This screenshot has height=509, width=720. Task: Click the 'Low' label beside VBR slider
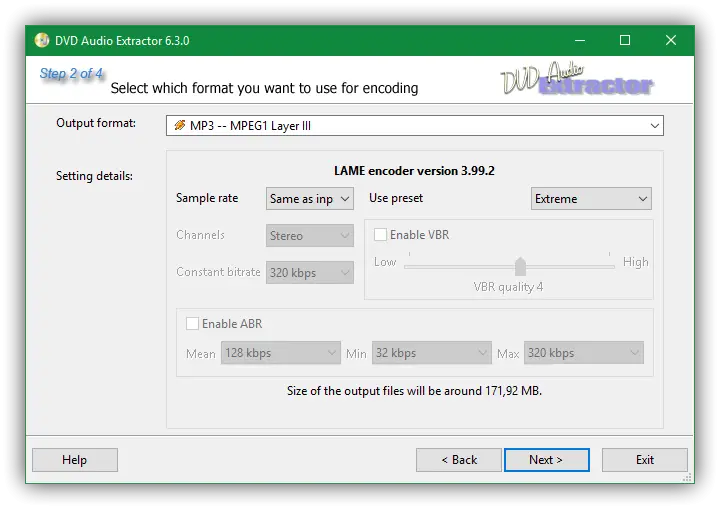(x=385, y=262)
